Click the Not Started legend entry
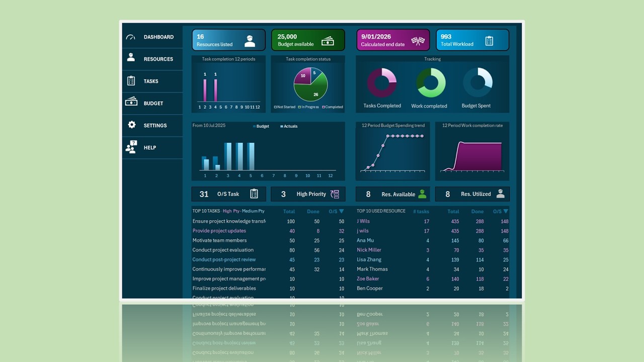The image size is (644, 362). click(284, 107)
